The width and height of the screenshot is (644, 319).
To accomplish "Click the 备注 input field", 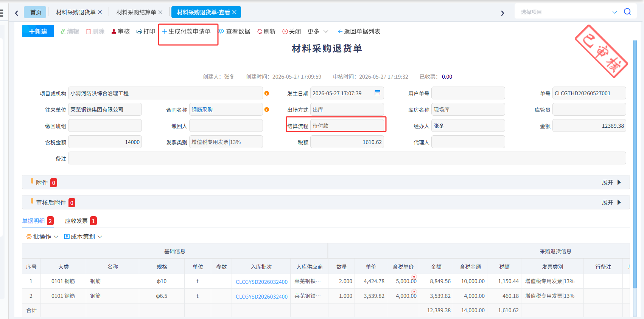I will click(347, 158).
